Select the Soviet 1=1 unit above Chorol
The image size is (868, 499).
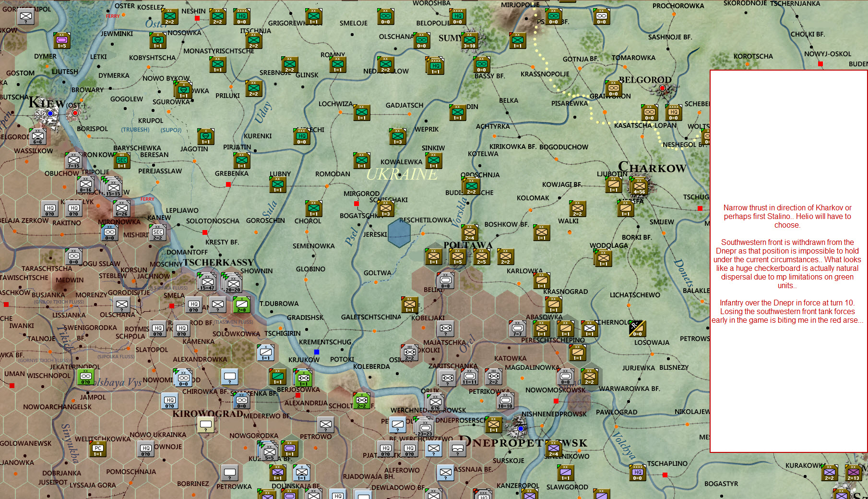314,208
